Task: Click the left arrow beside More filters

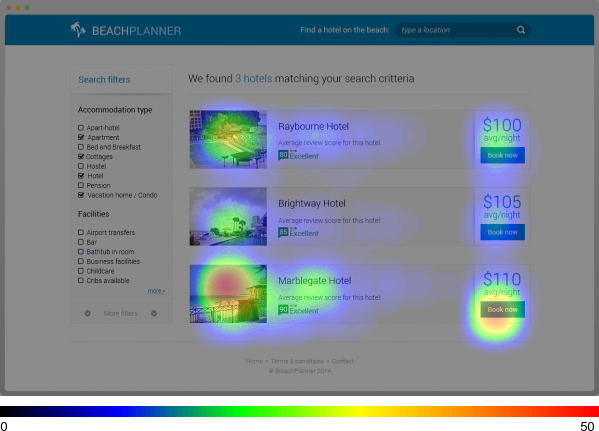Action: click(x=87, y=313)
